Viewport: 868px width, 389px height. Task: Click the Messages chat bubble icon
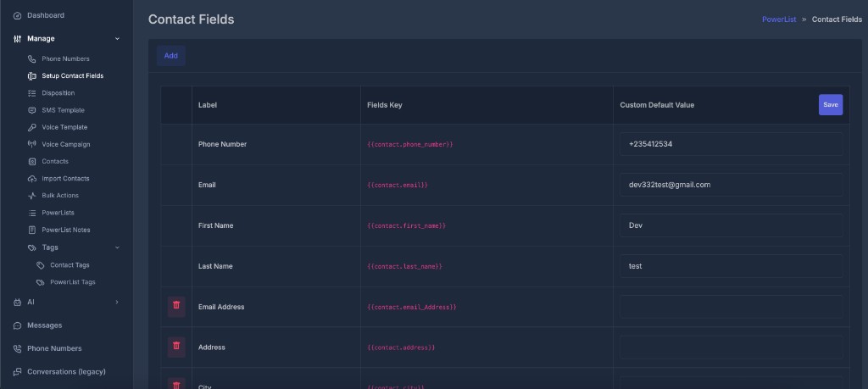click(17, 325)
